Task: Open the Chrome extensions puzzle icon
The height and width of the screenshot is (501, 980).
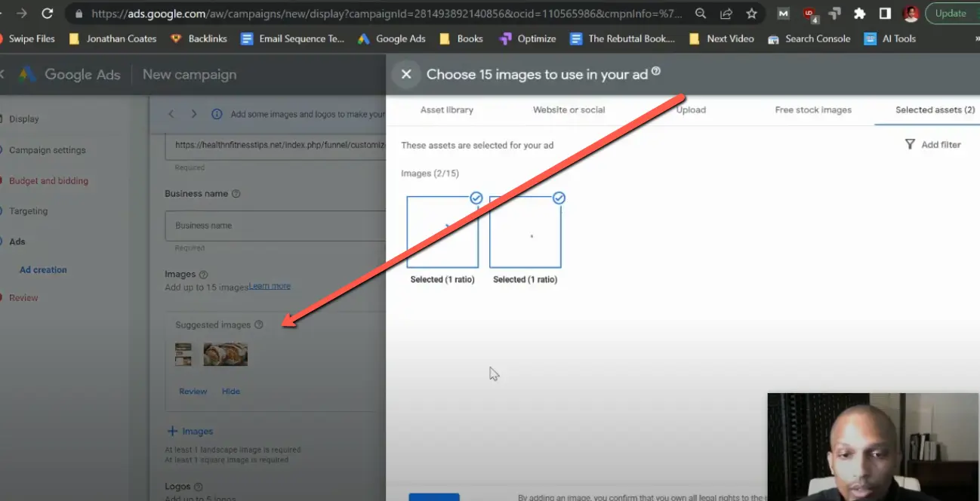Action: click(860, 13)
